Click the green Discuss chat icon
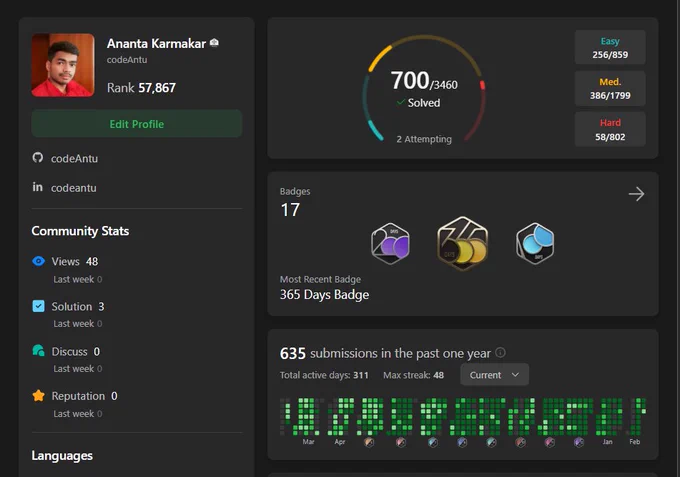The width and height of the screenshot is (680, 477). point(39,350)
